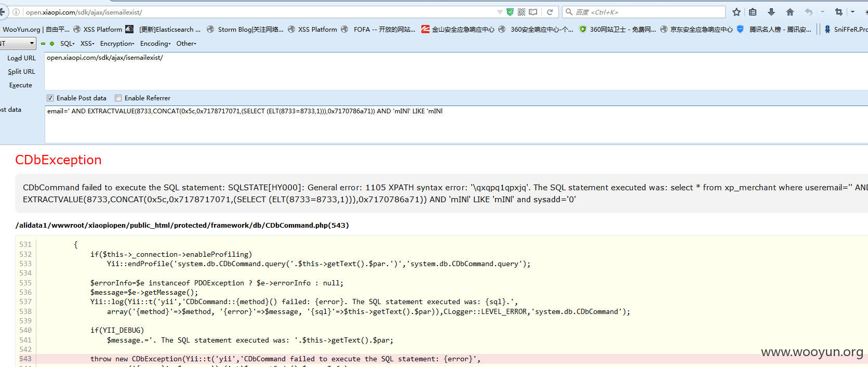
Task: Open the 金山安全应急响应中心 bookmark
Action: [x=458, y=29]
